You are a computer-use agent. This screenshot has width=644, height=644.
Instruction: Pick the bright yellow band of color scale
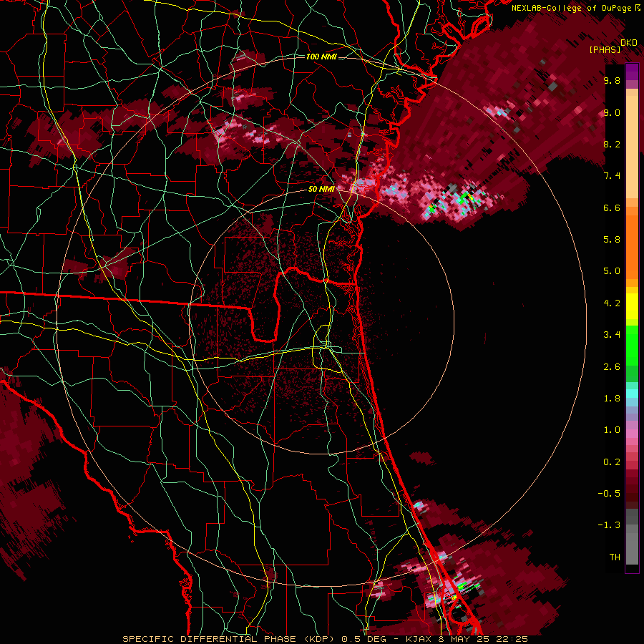point(632,306)
